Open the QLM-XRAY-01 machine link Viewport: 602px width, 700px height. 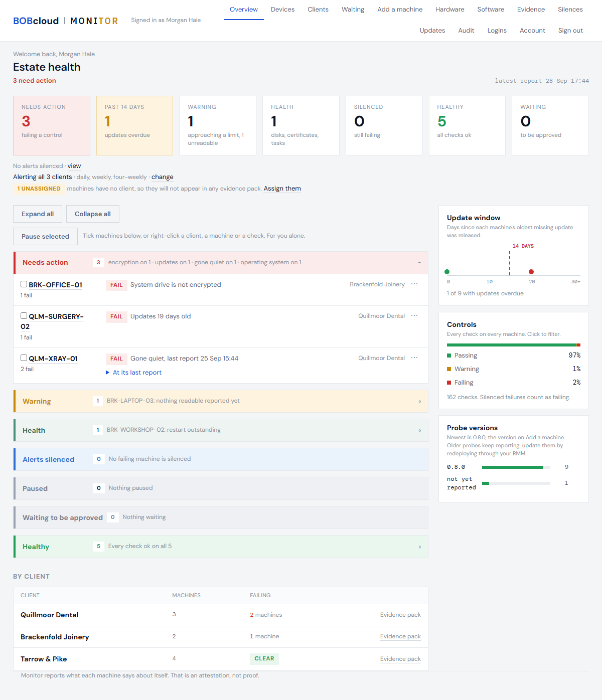coord(53,359)
